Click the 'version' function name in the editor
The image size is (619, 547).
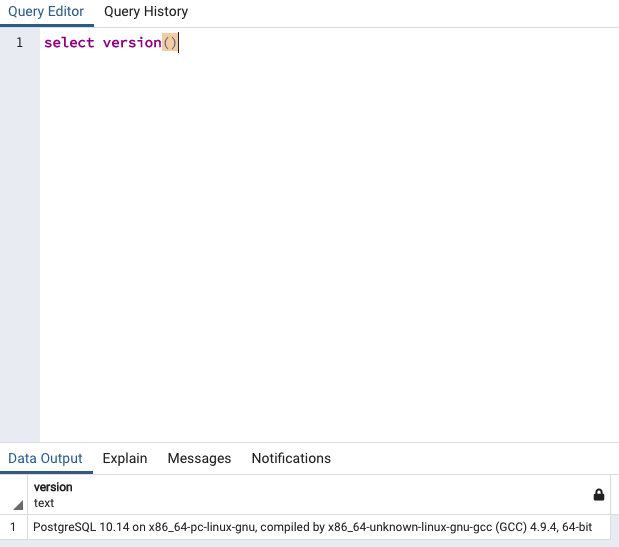coord(132,42)
